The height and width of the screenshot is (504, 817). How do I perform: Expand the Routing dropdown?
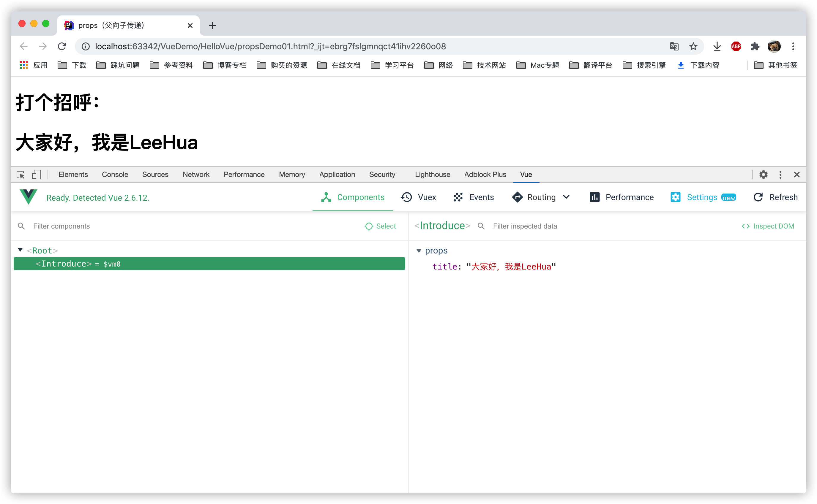(566, 197)
